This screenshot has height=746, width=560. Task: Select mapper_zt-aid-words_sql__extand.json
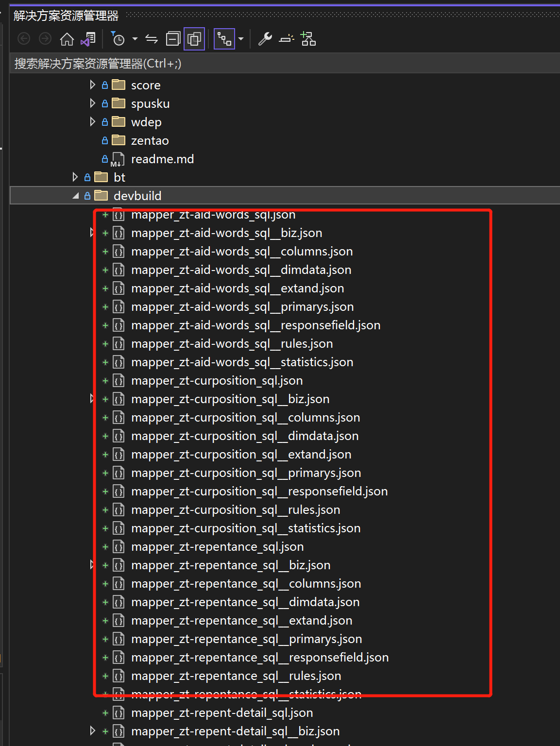point(238,288)
